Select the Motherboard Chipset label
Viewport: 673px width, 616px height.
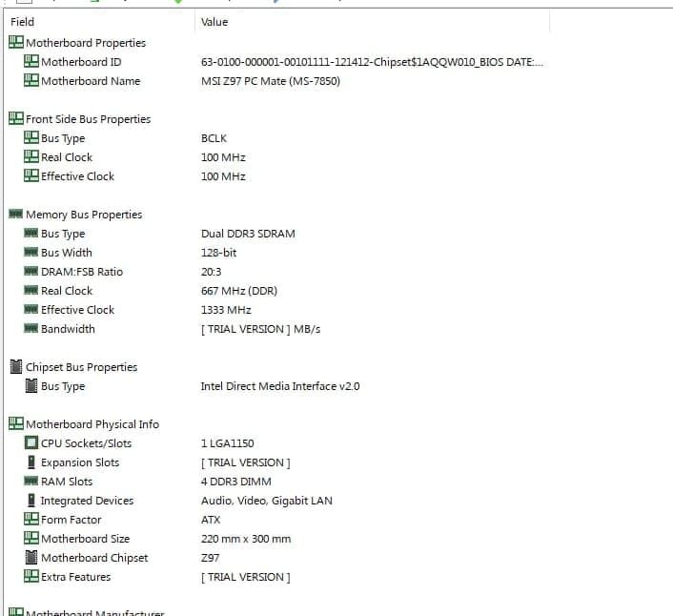(x=94, y=558)
